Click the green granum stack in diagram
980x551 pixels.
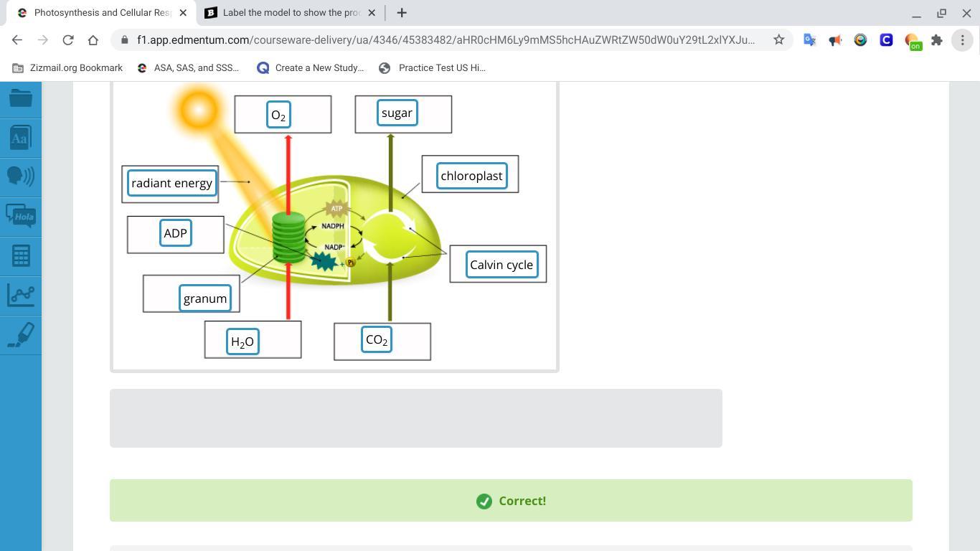(288, 237)
